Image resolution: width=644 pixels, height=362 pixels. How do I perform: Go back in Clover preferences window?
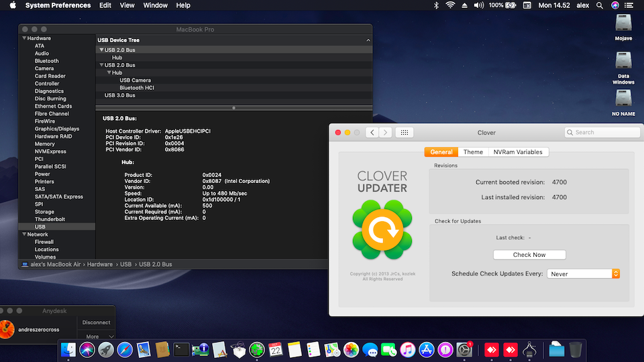click(372, 133)
